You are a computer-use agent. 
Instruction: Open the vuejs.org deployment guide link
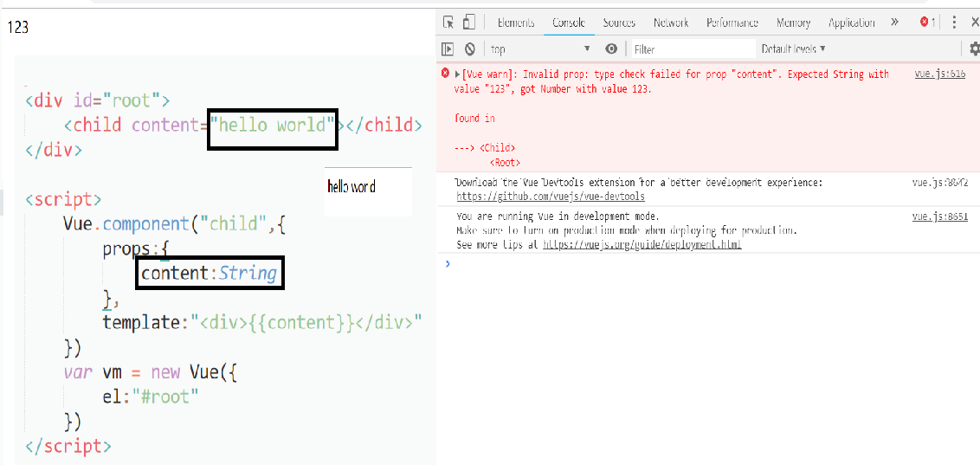click(x=642, y=245)
